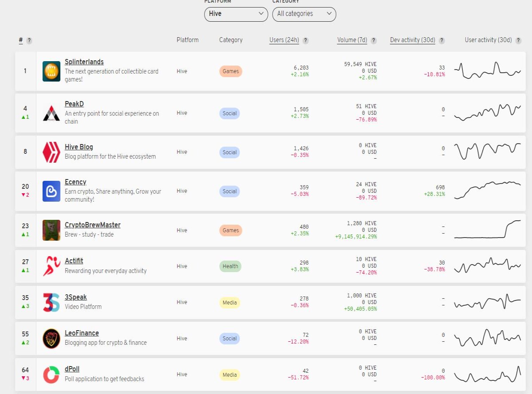Viewport: 532px width, 394px height.
Task: Click the 3Speak logo icon
Action: point(51,302)
